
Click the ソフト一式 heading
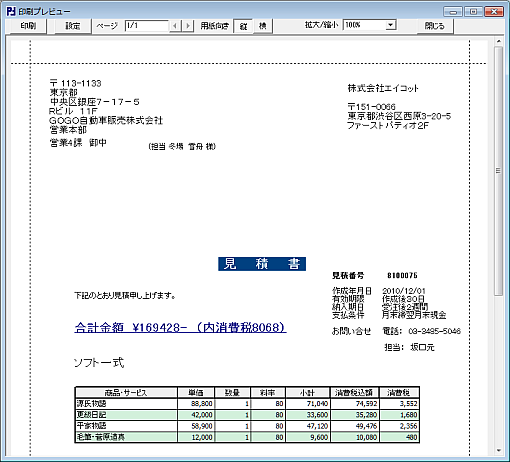pos(99,362)
